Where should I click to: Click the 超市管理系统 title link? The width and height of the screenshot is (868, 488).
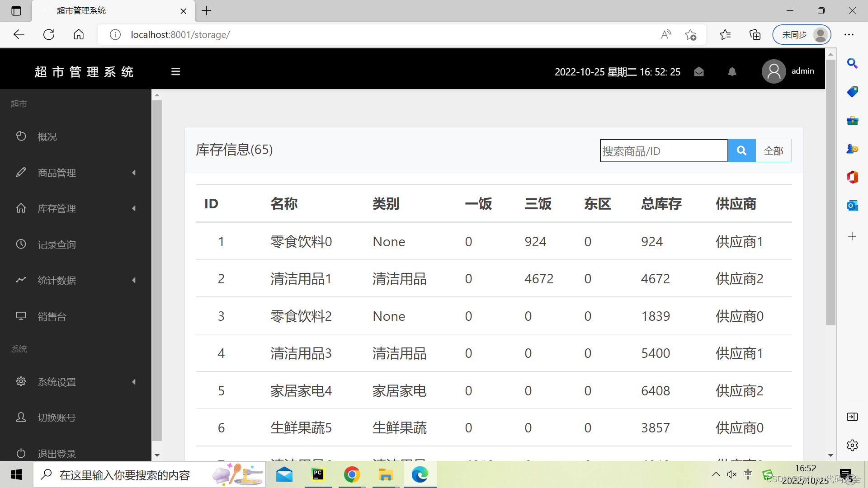click(84, 72)
